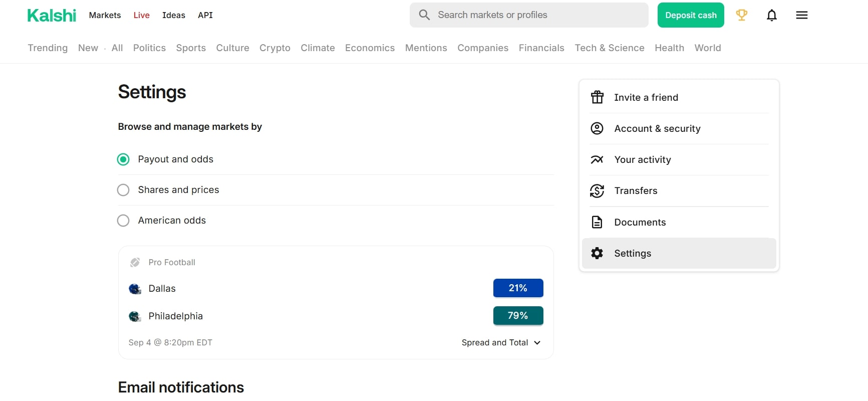
Task: Click the Pro Football league icon
Action: [x=135, y=262]
